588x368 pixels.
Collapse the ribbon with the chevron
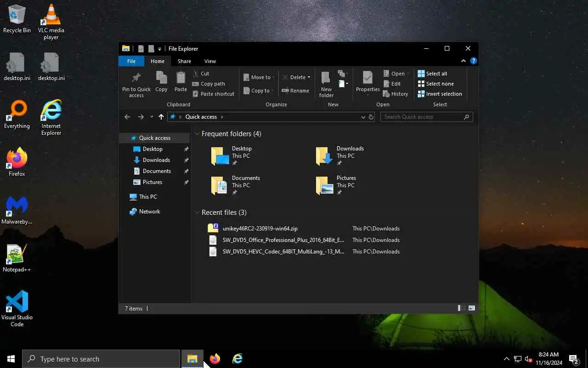pos(464,61)
